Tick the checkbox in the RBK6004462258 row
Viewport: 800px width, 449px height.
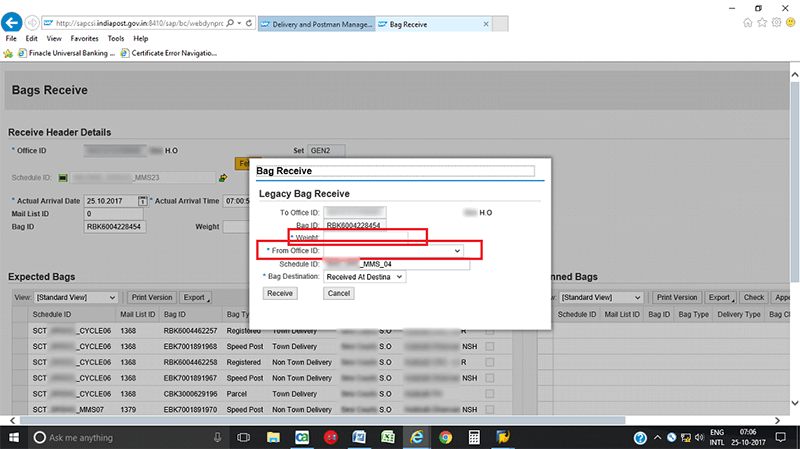pyautogui.click(x=489, y=362)
